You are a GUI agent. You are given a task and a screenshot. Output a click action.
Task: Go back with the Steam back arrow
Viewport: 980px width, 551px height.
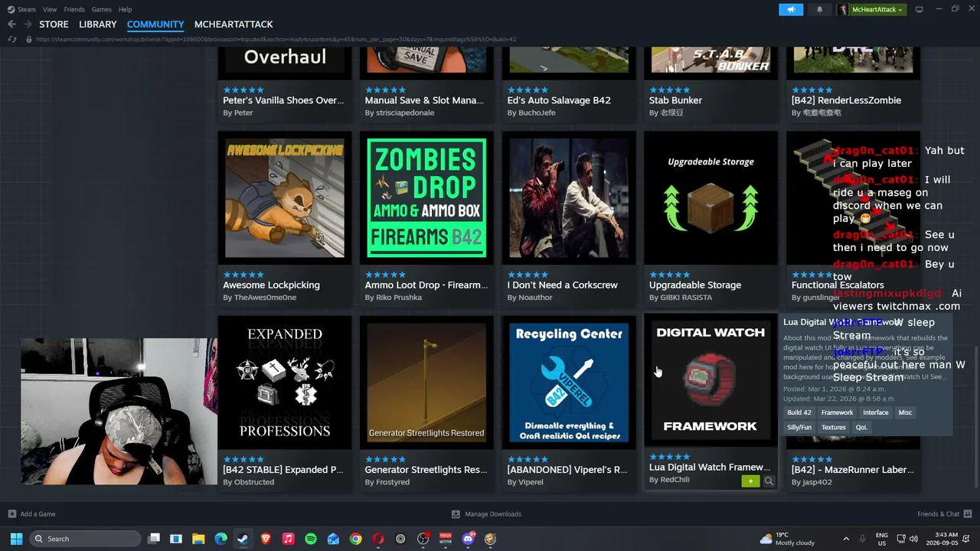(11, 24)
